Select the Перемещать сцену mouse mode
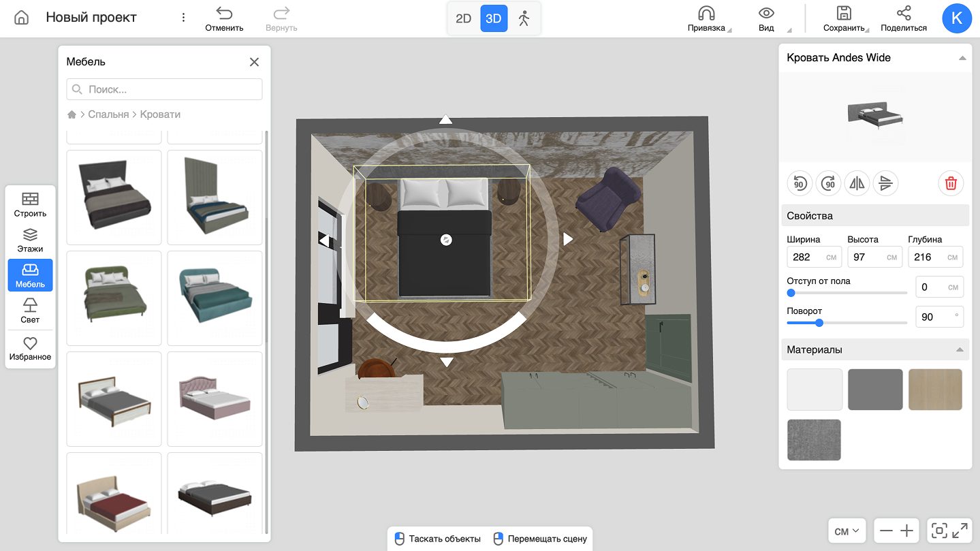The width and height of the screenshot is (980, 551). coord(540,539)
